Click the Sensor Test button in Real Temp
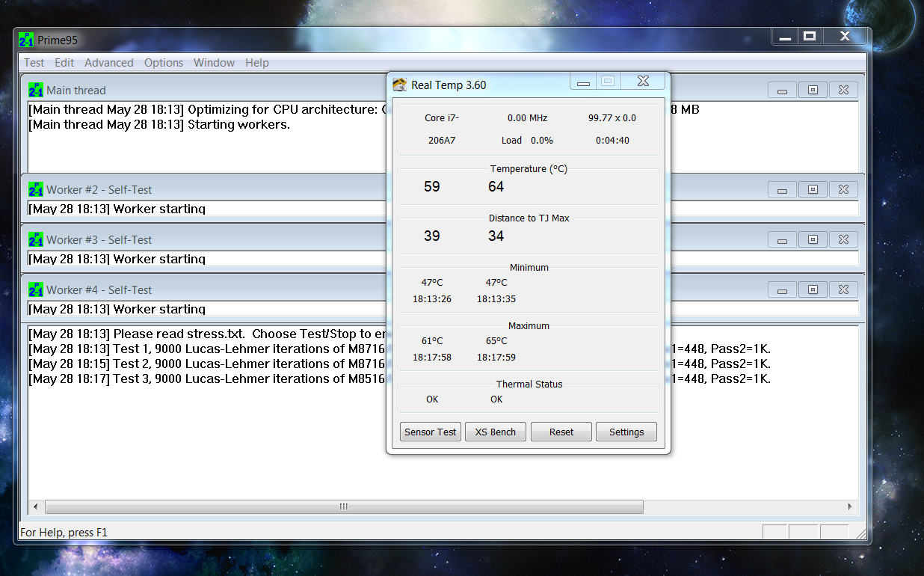Viewport: 924px width, 576px height. (430, 432)
